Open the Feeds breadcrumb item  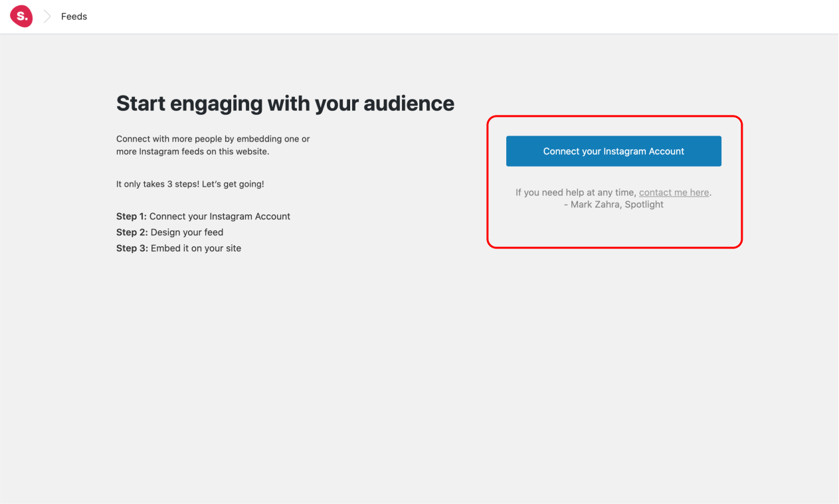(x=74, y=17)
